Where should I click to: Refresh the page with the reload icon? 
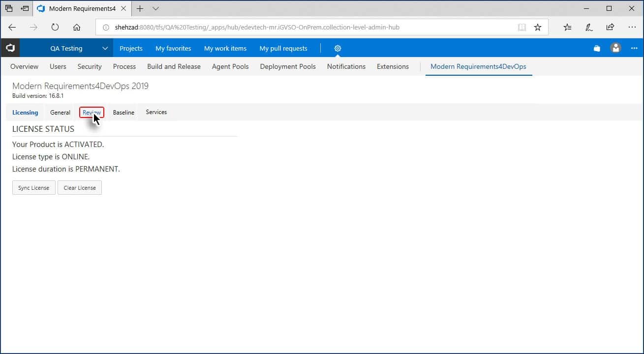point(55,28)
